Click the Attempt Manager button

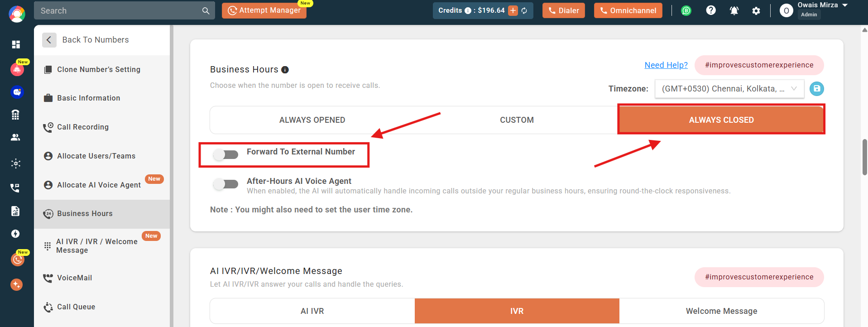pyautogui.click(x=264, y=10)
